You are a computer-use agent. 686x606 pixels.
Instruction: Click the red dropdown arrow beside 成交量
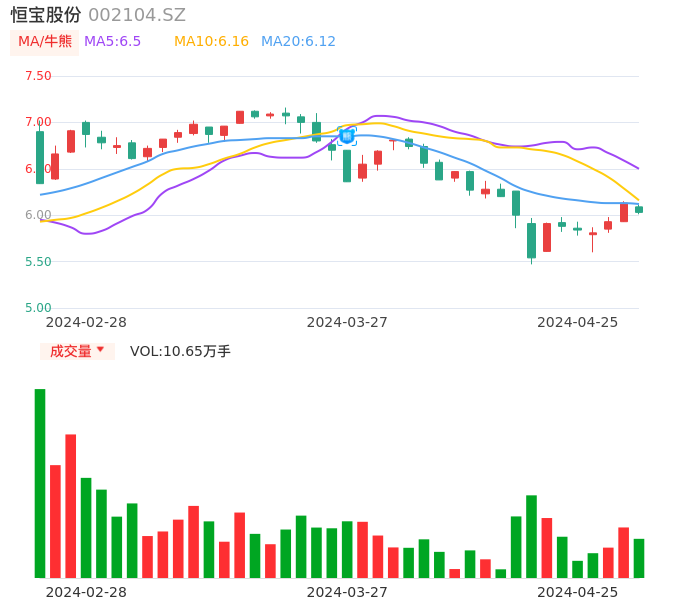click(x=100, y=350)
